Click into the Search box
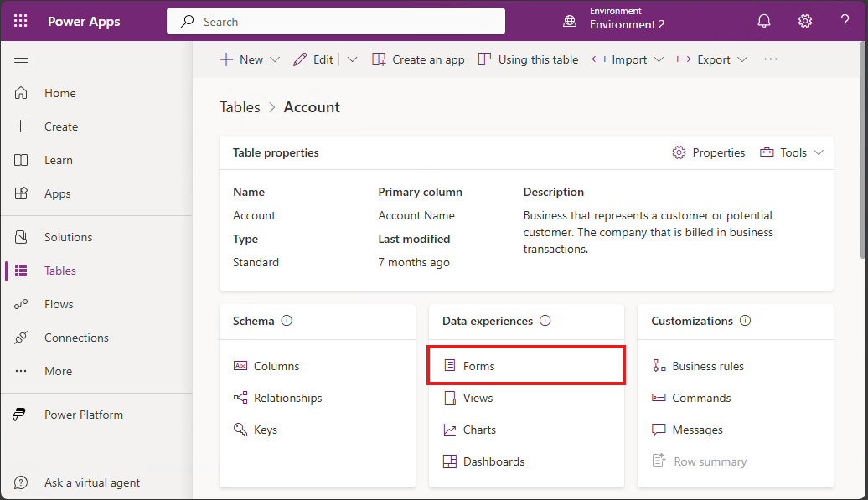Image resolution: width=868 pixels, height=500 pixels. click(x=336, y=22)
